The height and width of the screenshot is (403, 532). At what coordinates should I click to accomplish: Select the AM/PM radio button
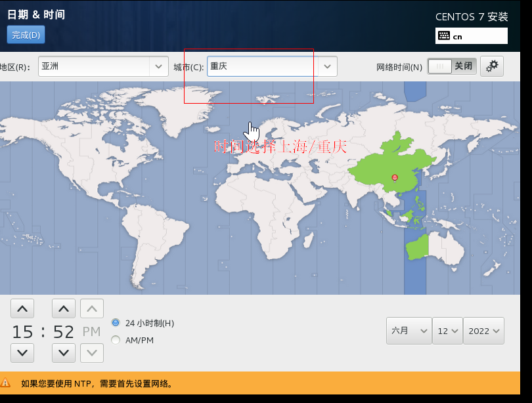(x=116, y=340)
